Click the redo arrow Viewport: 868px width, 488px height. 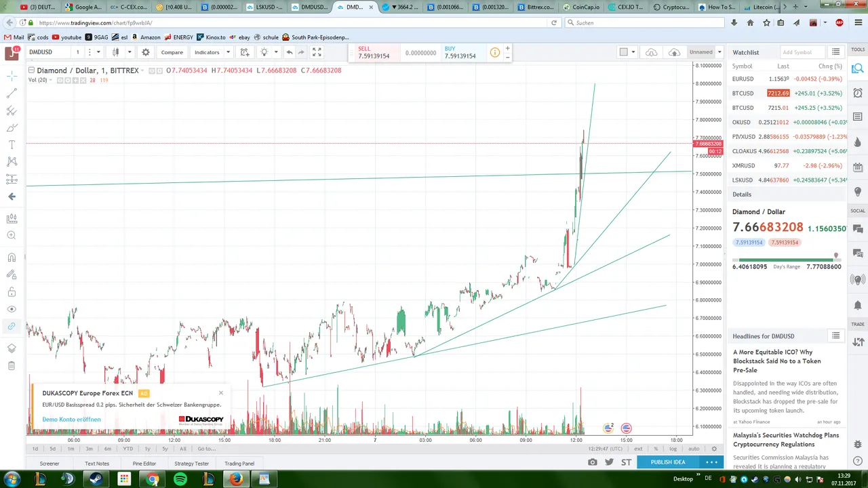coord(301,52)
